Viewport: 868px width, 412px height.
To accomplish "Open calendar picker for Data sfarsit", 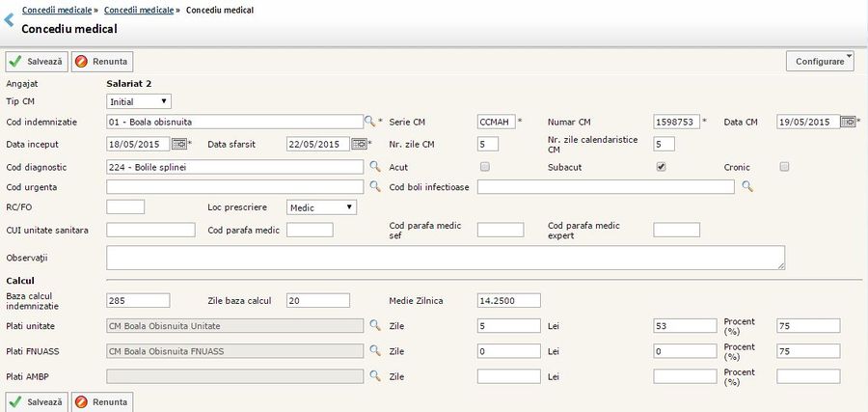I will [359, 145].
